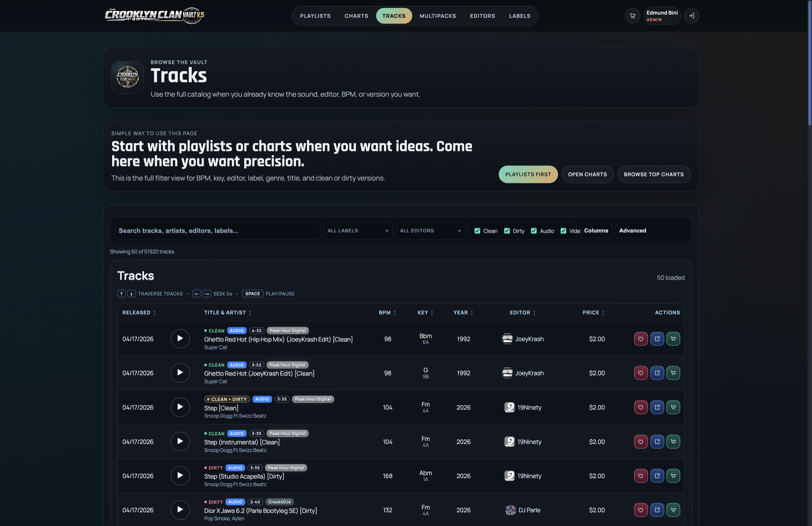
Task: Click the Crooklyn Clan Vault logo
Action: coord(153,15)
